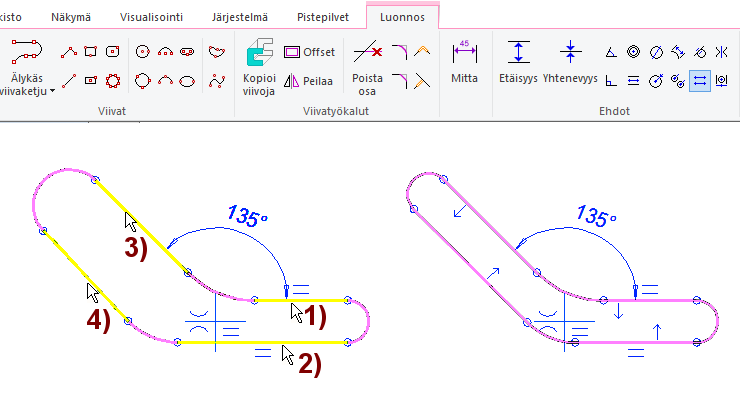Pick the diameter constraint icon
The height and width of the screenshot is (393, 740).
(x=656, y=52)
